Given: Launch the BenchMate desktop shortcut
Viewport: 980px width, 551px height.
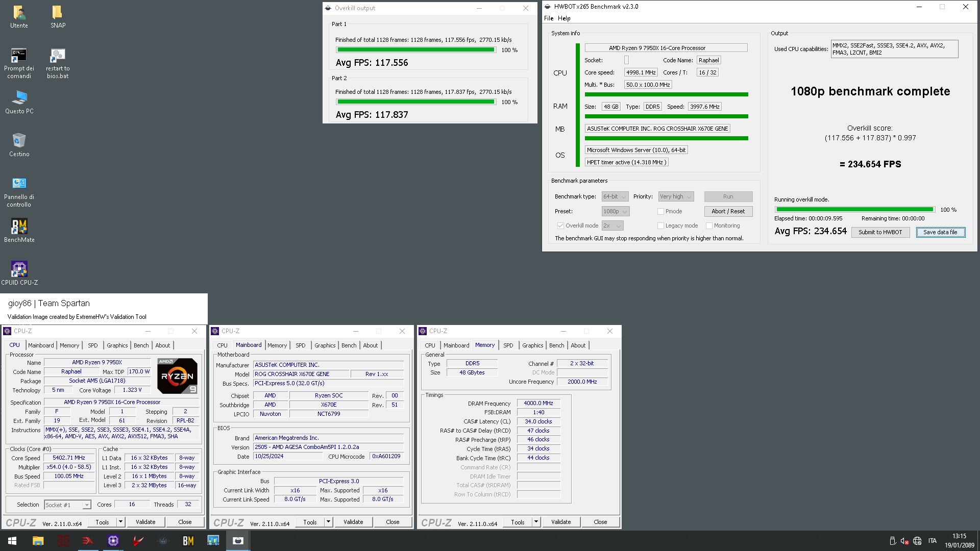Looking at the screenshot, I should (x=19, y=231).
